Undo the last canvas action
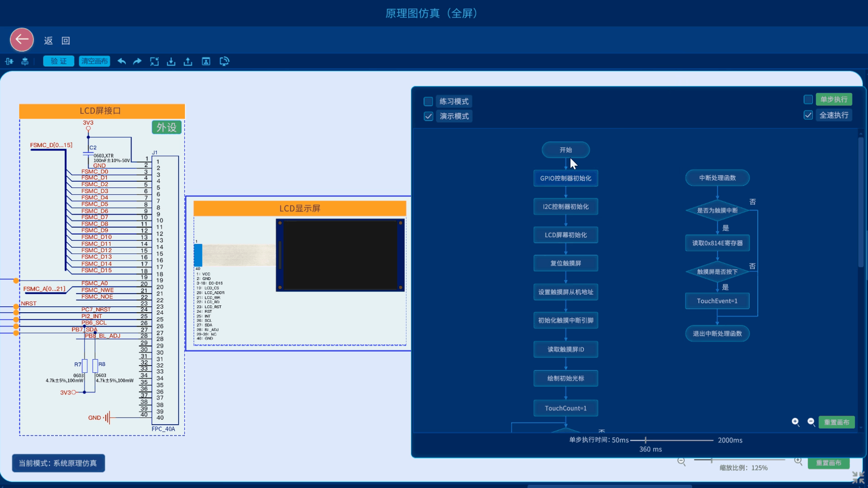This screenshot has height=488, width=868. pyautogui.click(x=121, y=61)
